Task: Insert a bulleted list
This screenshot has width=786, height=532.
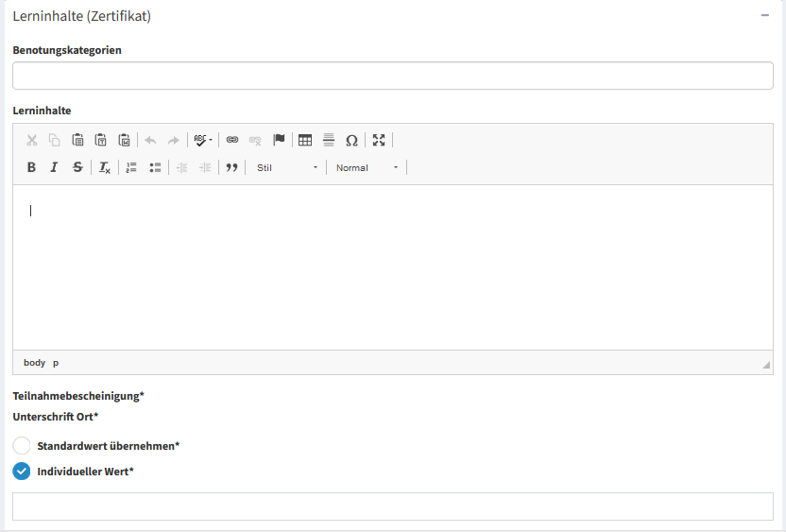Action: [155, 167]
